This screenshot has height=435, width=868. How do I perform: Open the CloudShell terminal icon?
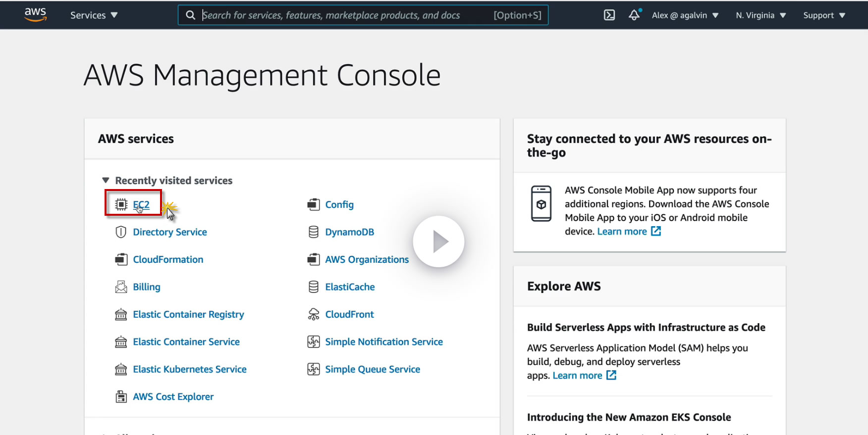point(609,15)
